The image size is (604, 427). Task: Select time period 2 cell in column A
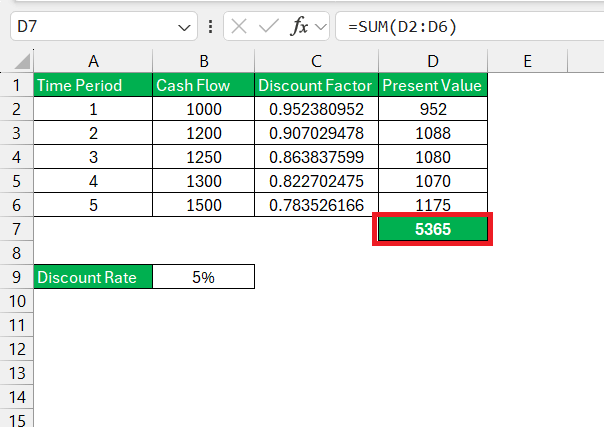tap(93, 133)
